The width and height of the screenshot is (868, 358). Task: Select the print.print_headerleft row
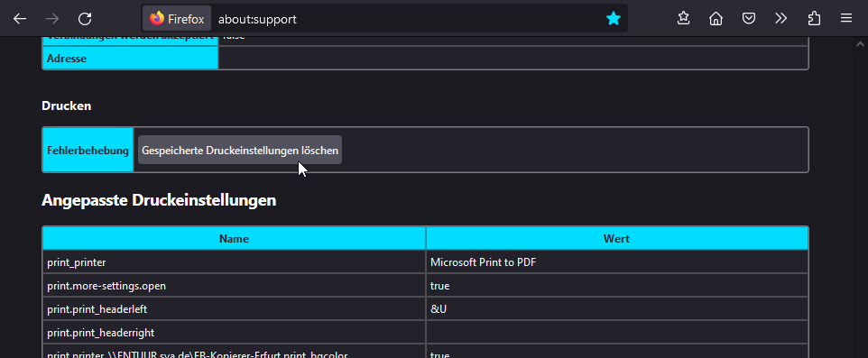(425, 308)
